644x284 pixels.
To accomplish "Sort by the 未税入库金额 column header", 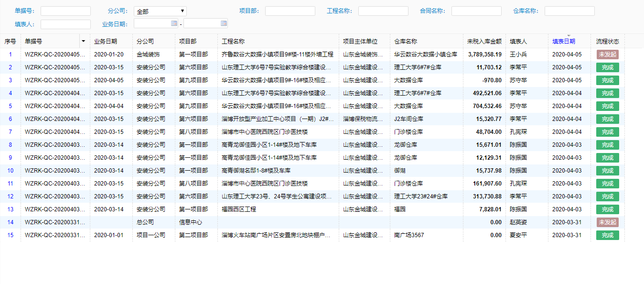I will [x=484, y=42].
